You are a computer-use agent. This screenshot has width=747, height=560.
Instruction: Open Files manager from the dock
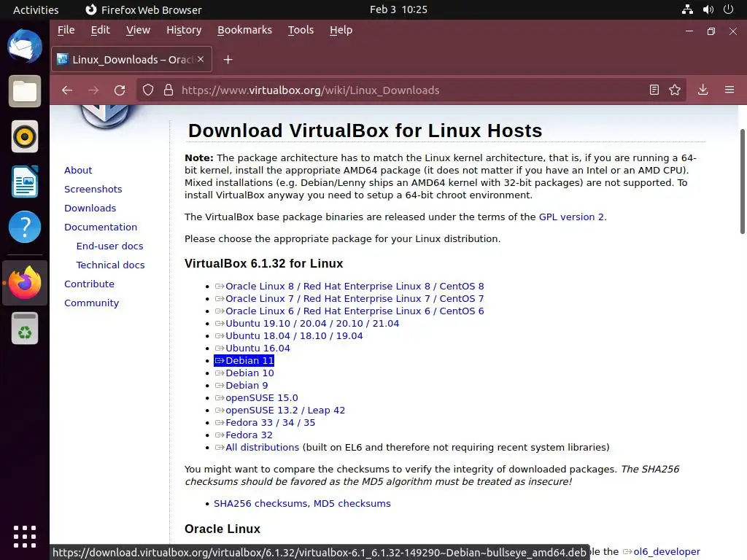pos(25,91)
